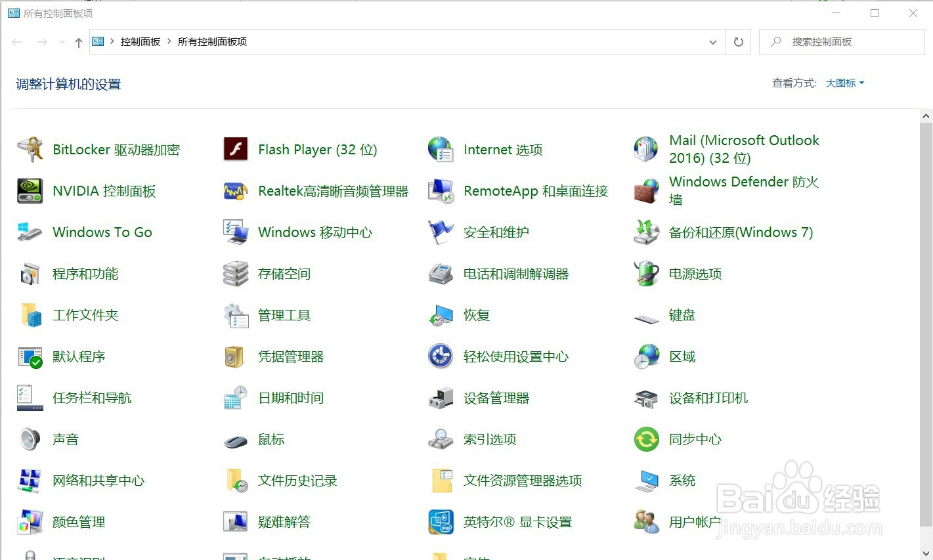This screenshot has height=560, width=933.
Task: Expand the 查看方式 大图标 dropdown
Action: 845,83
